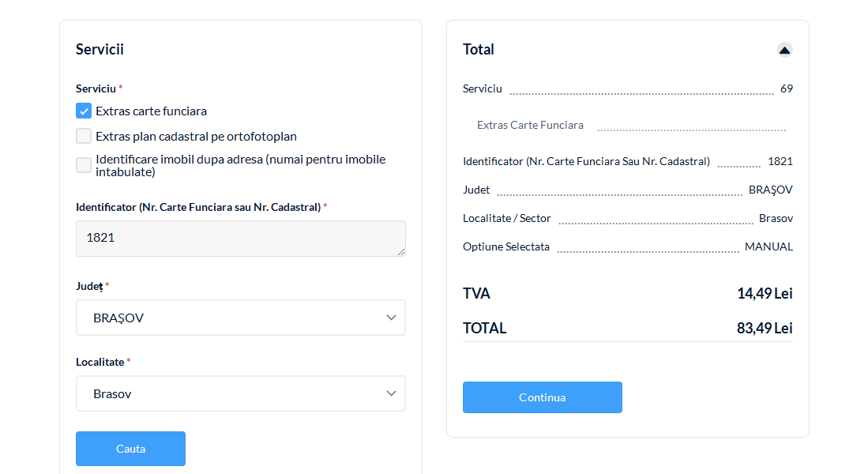Screen dimensions: 868x474
Task: Open the Localitate dropdown showing Brasov
Action: 240,393
